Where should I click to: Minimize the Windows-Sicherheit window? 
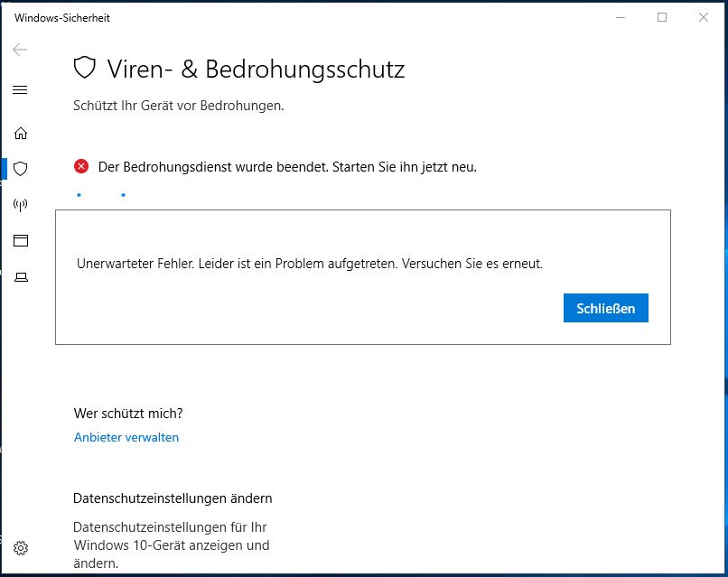[x=620, y=17]
